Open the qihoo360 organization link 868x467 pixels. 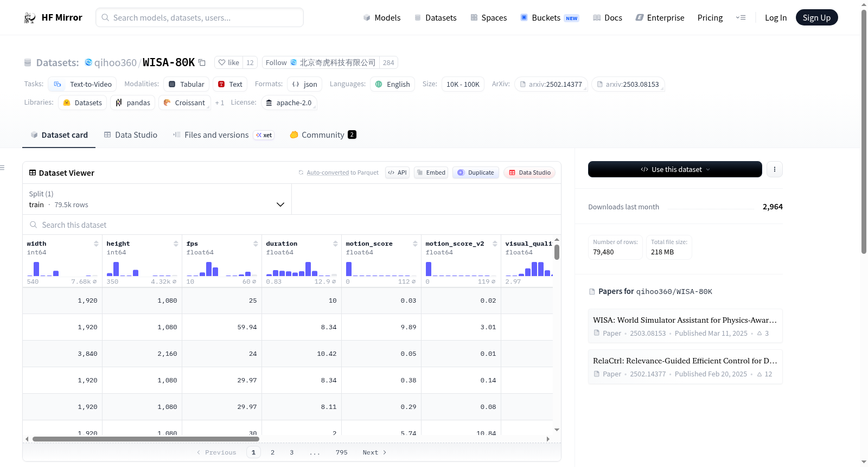[116, 63]
